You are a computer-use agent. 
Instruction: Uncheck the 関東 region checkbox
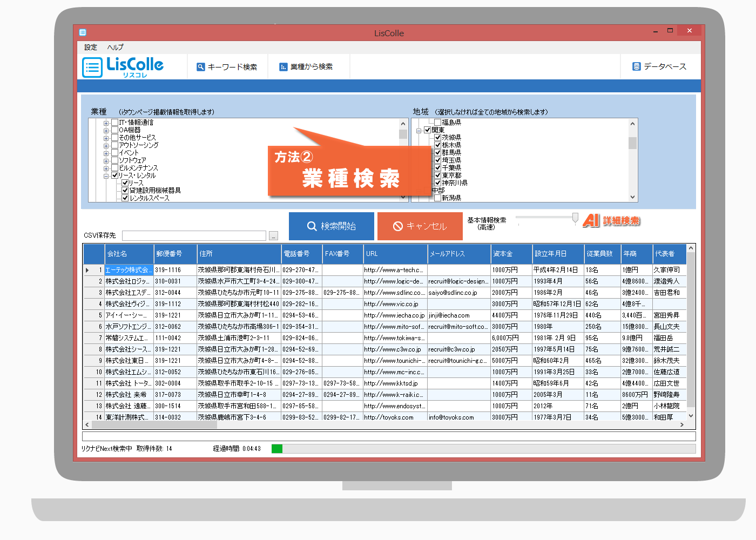click(427, 130)
